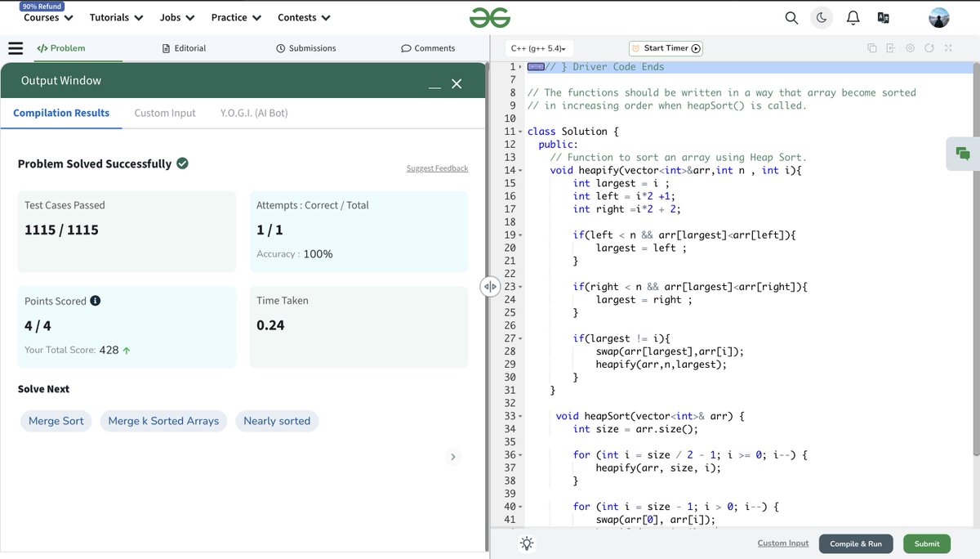This screenshot has height=559, width=980.
Task: Open the Submissions tab
Action: click(x=306, y=48)
